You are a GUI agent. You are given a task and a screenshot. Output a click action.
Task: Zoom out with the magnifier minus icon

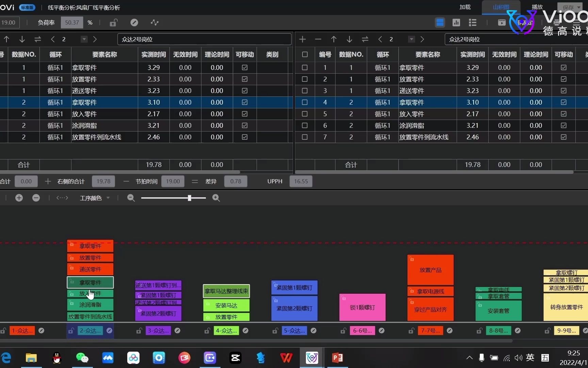(x=131, y=198)
